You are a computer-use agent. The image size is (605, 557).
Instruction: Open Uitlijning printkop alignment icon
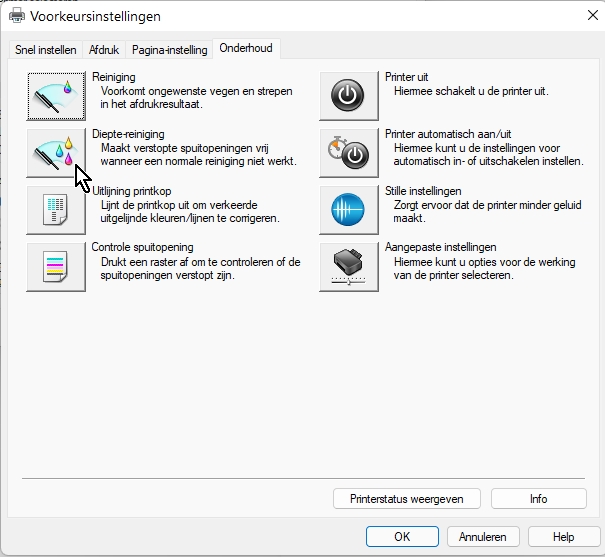click(x=56, y=209)
